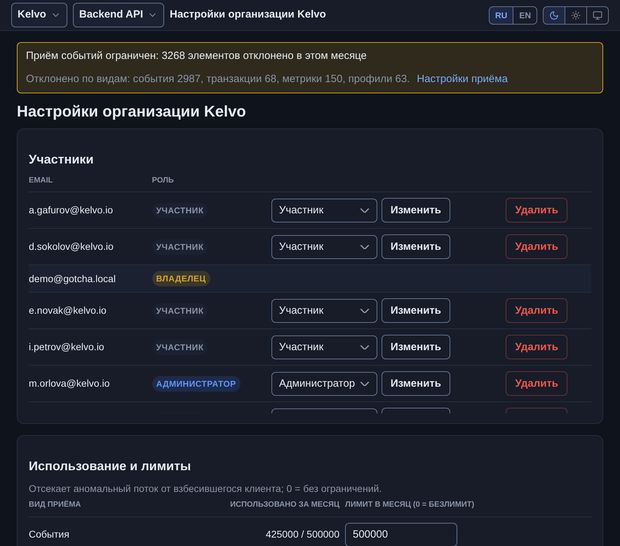Click Удалить for a.gafurov@kelvo.io
620x546 pixels.
pyautogui.click(x=536, y=210)
